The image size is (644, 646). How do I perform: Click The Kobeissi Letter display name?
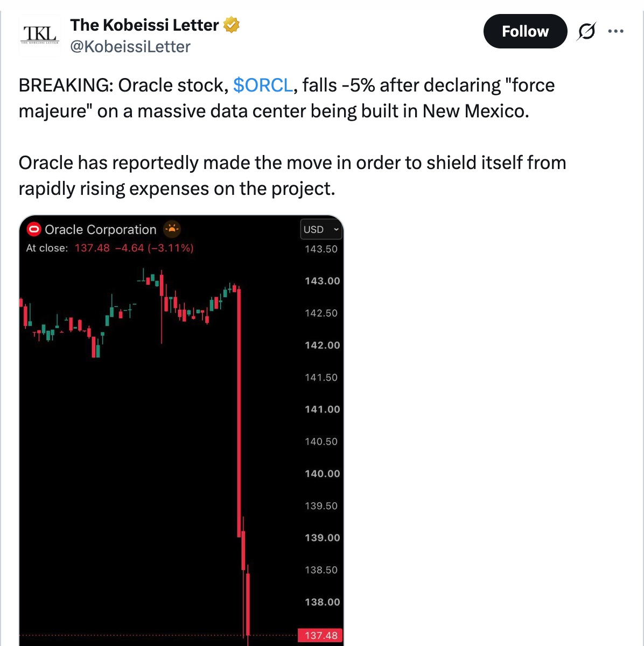point(144,25)
